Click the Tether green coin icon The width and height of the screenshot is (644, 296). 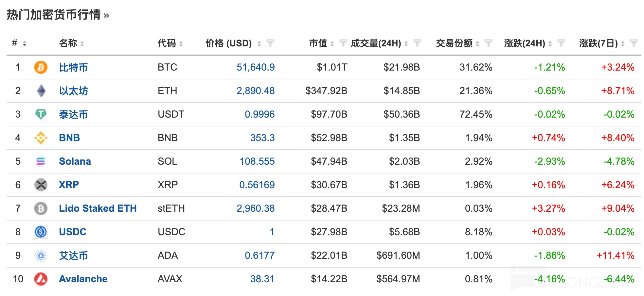click(41, 114)
